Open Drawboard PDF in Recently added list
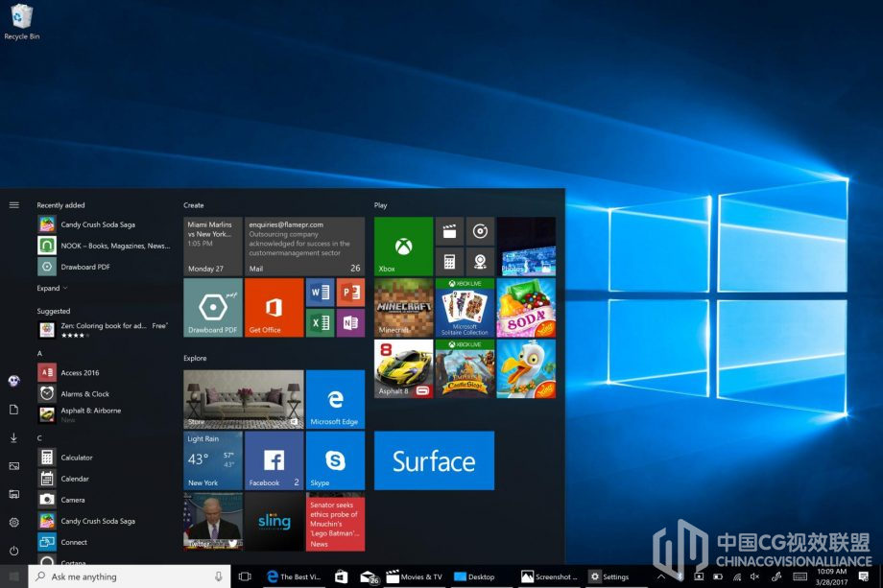This screenshot has width=883, height=588. tap(105, 267)
